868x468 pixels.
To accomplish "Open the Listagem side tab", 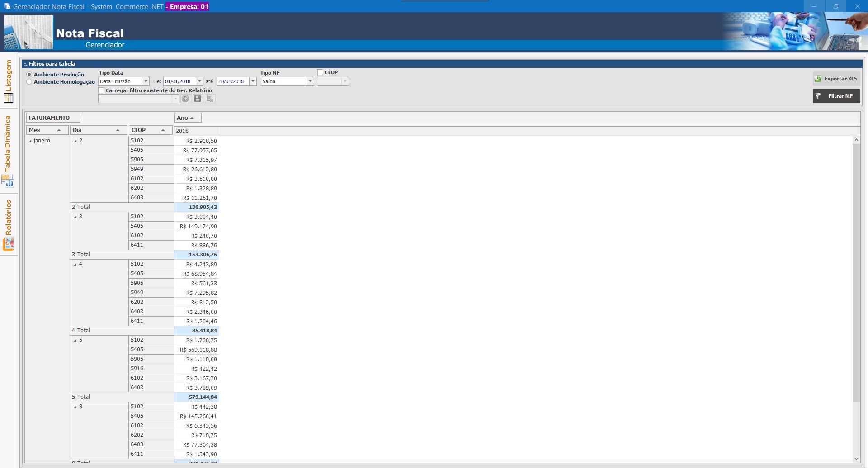I will pyautogui.click(x=8, y=75).
